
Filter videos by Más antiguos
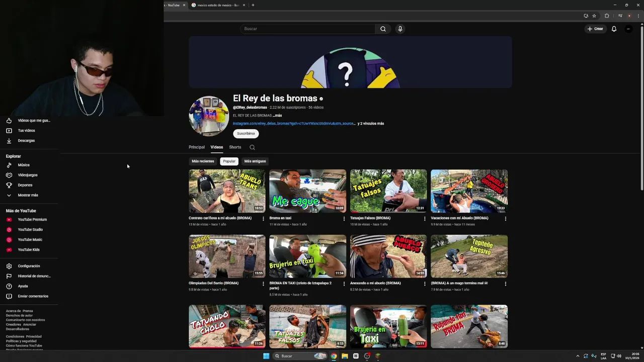255,161
